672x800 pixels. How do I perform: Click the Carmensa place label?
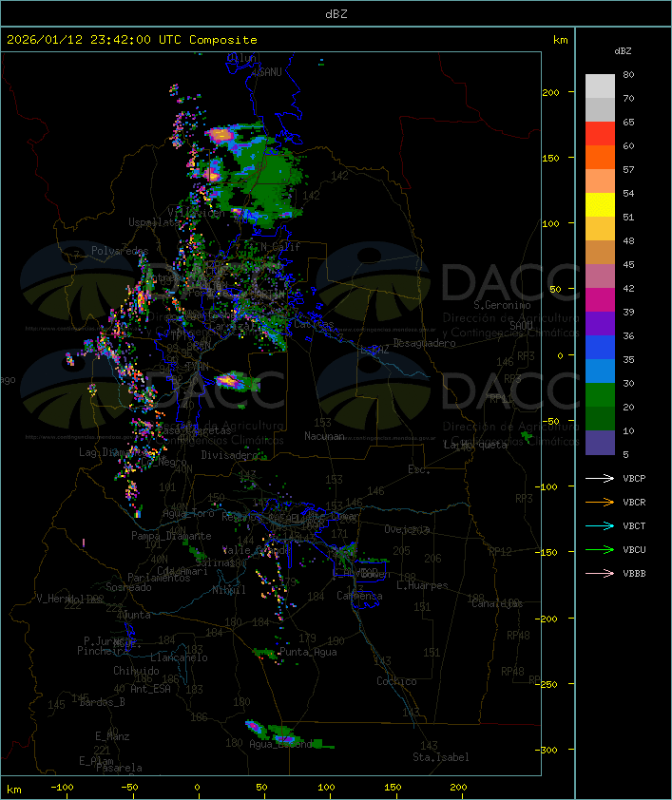[x=359, y=596]
